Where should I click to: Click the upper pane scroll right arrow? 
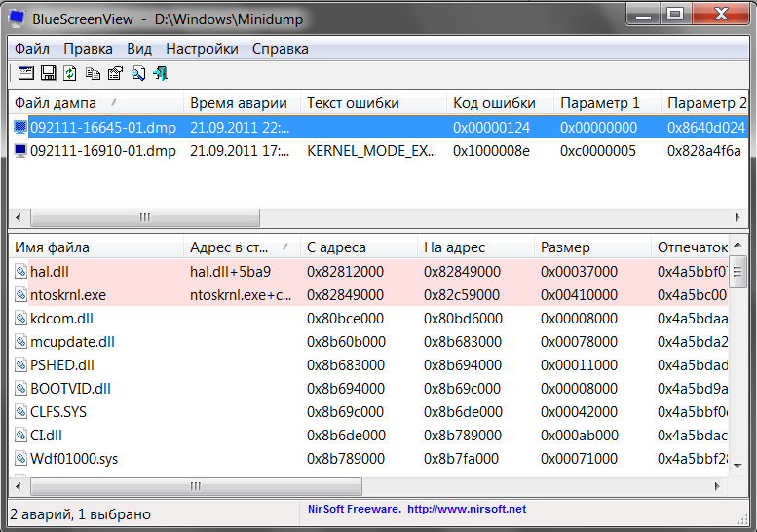click(738, 217)
